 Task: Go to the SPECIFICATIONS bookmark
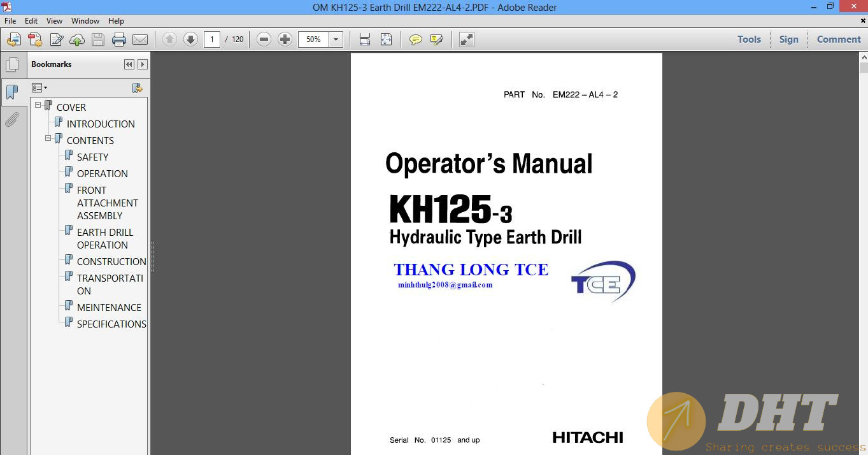(111, 324)
